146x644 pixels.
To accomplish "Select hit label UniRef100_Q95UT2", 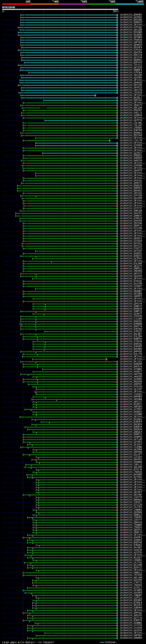I will point(131,183).
